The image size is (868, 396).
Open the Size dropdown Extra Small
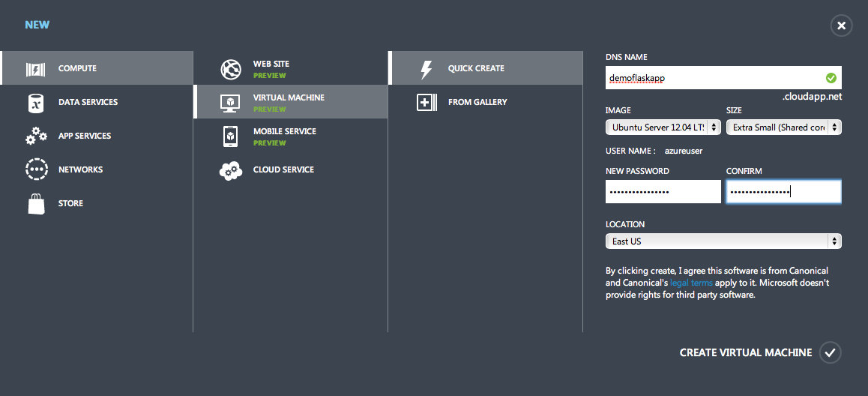pyautogui.click(x=784, y=127)
